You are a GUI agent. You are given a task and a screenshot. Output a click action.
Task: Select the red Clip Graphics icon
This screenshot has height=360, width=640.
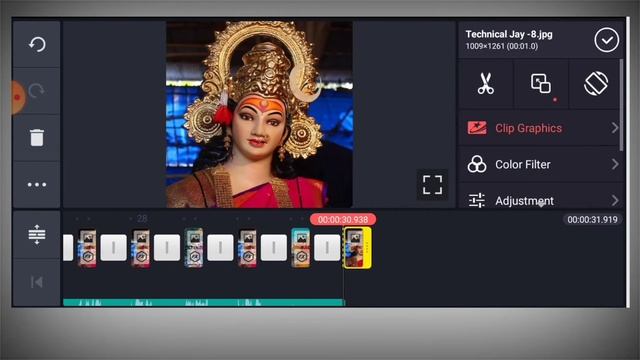(477, 128)
